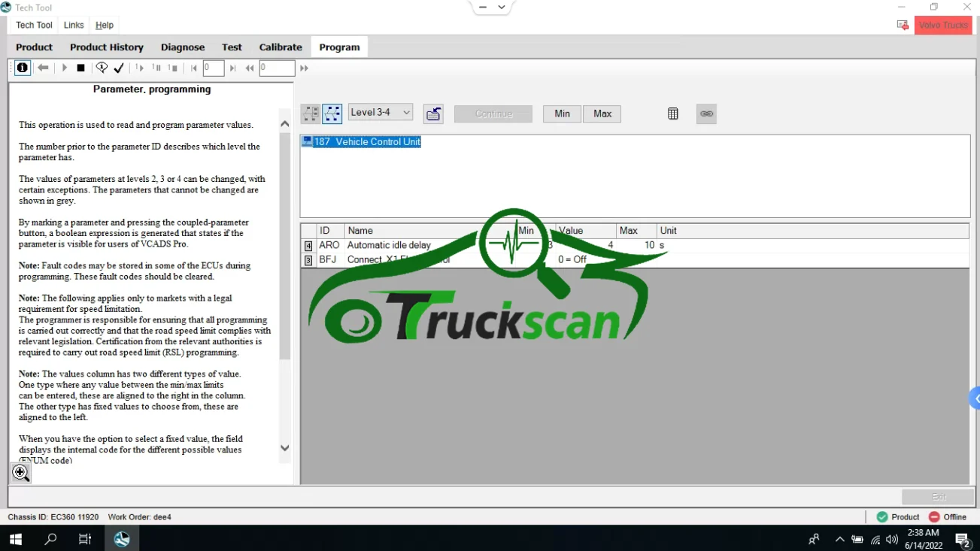Click the help panel scroll down arrow
The height and width of the screenshot is (551, 980).
coord(284,448)
